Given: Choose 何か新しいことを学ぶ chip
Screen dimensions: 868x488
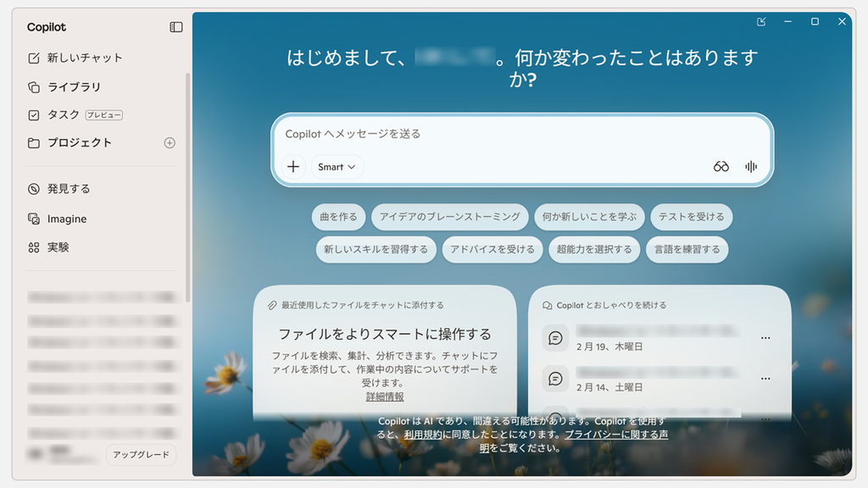Looking at the screenshot, I should pos(590,217).
